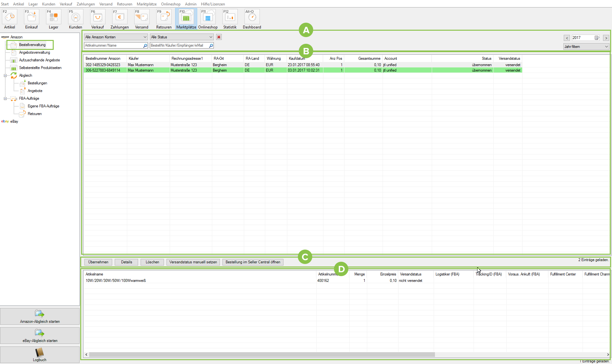Open the Versand toolbar icon
Screen dimensions: 612x364
click(x=142, y=19)
